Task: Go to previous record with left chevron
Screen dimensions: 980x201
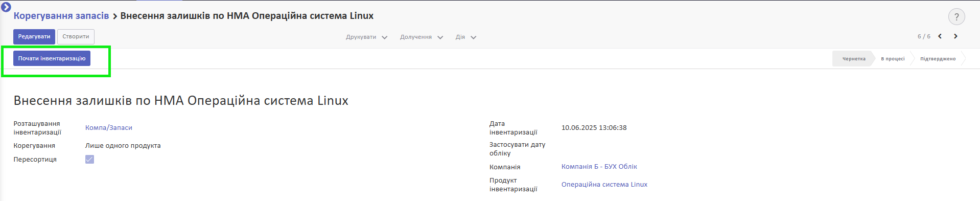Action: coord(940,36)
